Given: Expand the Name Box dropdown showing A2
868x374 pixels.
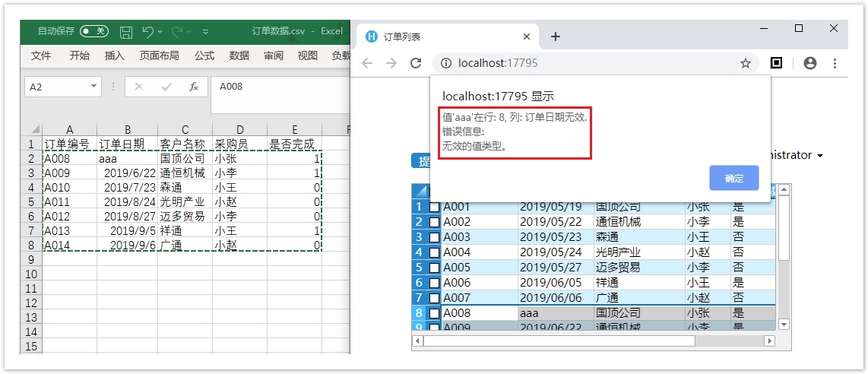Looking at the screenshot, I should click(x=94, y=87).
